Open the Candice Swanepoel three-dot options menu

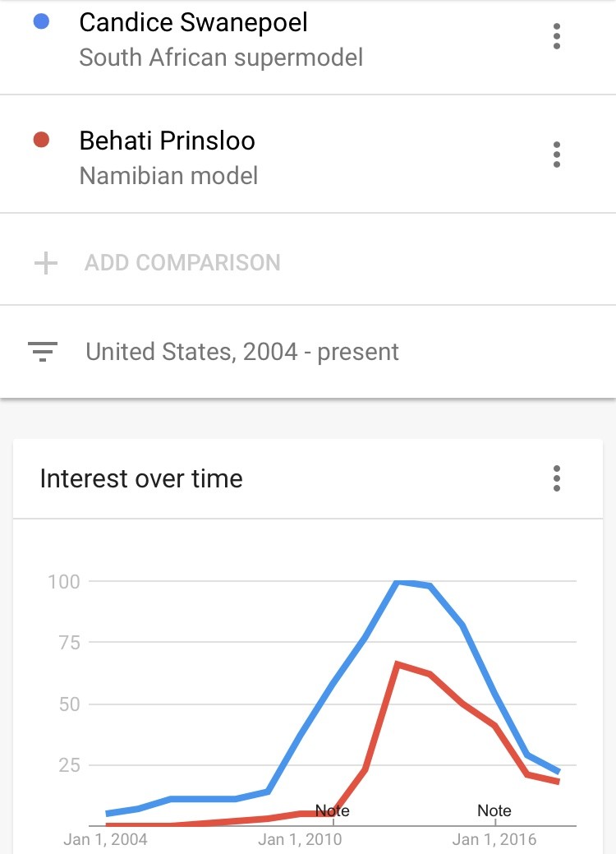coord(556,36)
